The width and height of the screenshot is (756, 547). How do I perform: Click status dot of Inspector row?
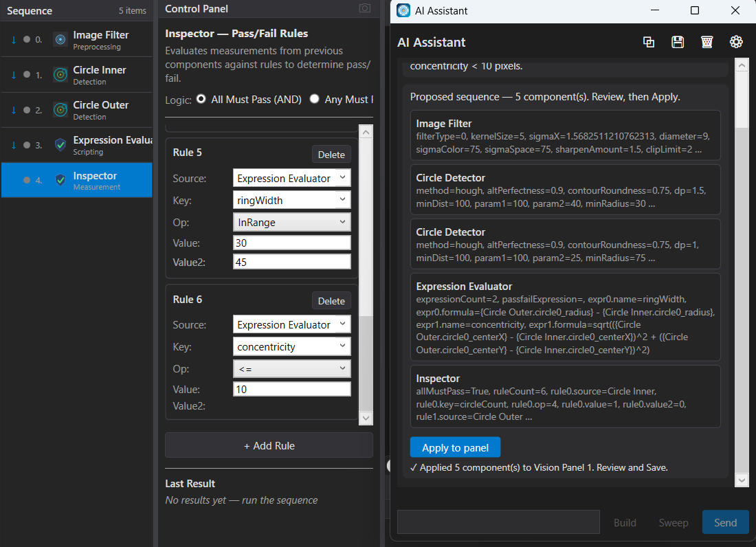[27, 180]
